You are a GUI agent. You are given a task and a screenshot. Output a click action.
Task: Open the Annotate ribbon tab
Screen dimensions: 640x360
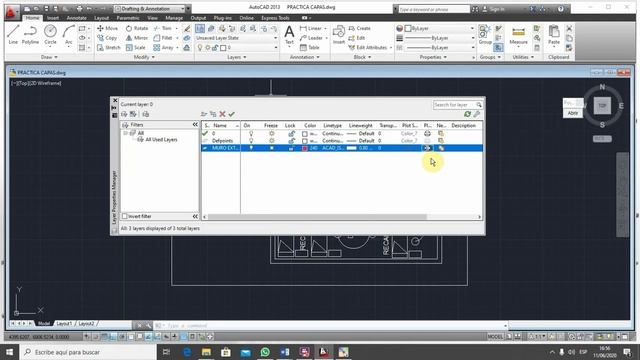pos(76,18)
